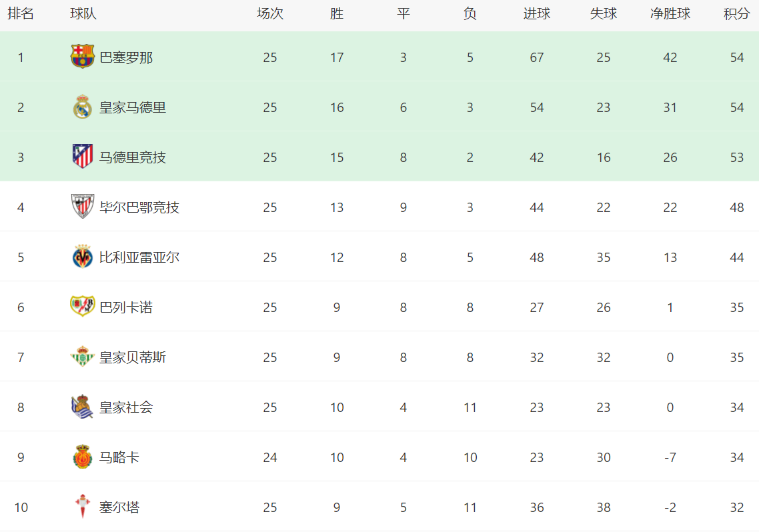Open the 马德里竞技 team name link
This screenshot has width=759, height=532.
(x=133, y=157)
